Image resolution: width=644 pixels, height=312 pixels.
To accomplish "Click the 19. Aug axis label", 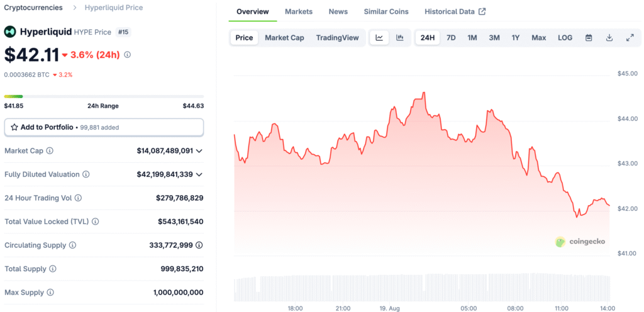I will [x=389, y=308].
